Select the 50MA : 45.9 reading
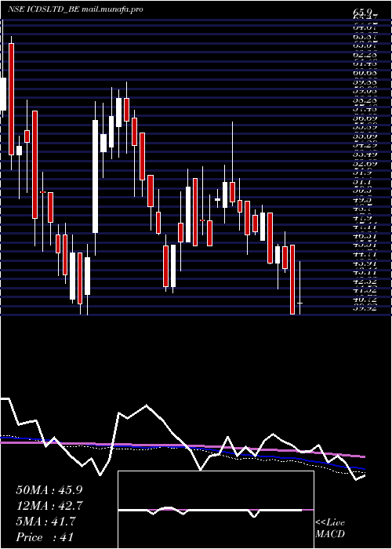The height and width of the screenshot is (549, 392). coord(49,490)
